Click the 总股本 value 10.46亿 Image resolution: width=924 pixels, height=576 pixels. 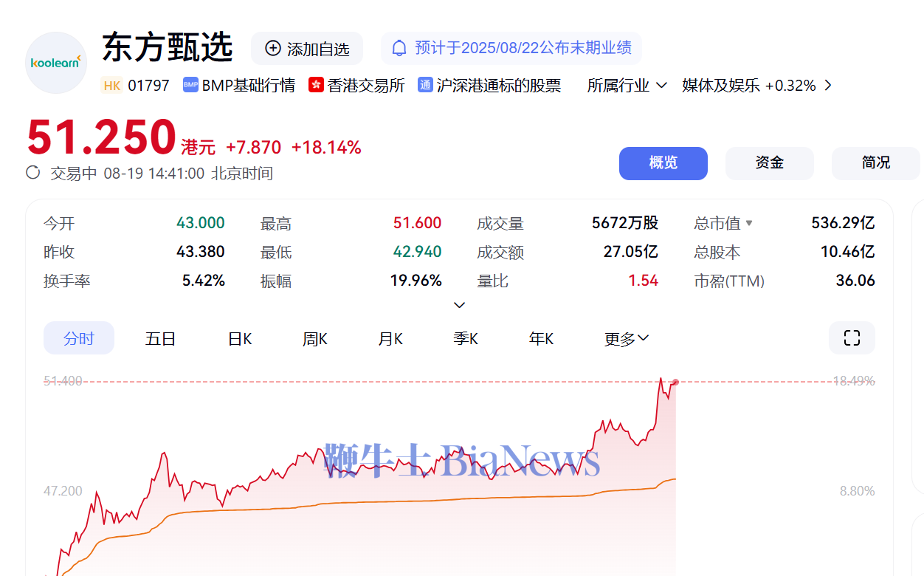(848, 252)
